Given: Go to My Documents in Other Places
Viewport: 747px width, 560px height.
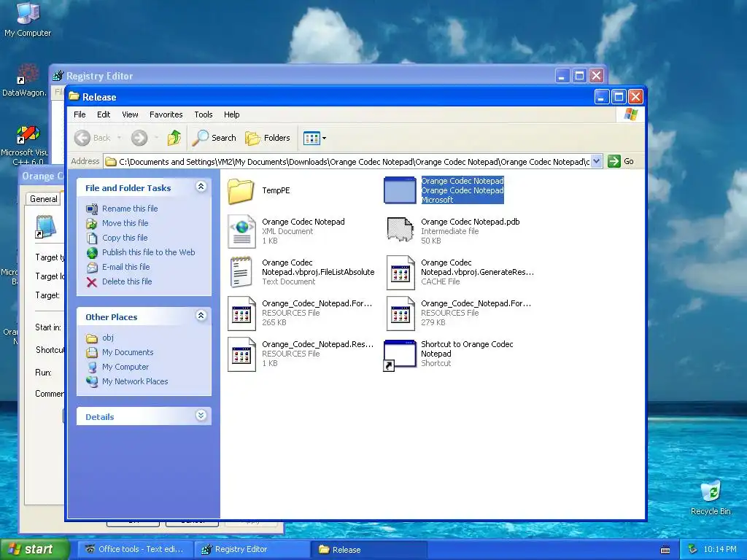Looking at the screenshot, I should click(x=128, y=352).
